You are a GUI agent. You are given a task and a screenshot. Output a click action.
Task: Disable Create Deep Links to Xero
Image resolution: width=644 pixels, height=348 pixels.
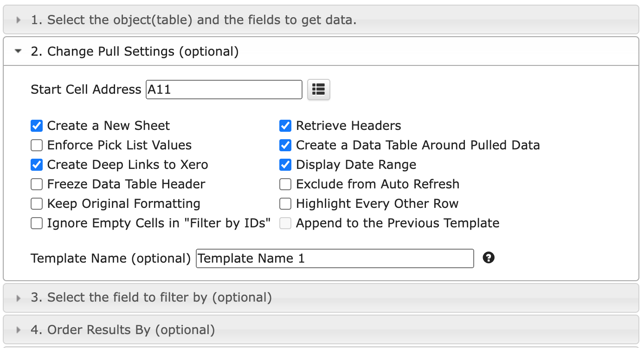pyautogui.click(x=37, y=165)
